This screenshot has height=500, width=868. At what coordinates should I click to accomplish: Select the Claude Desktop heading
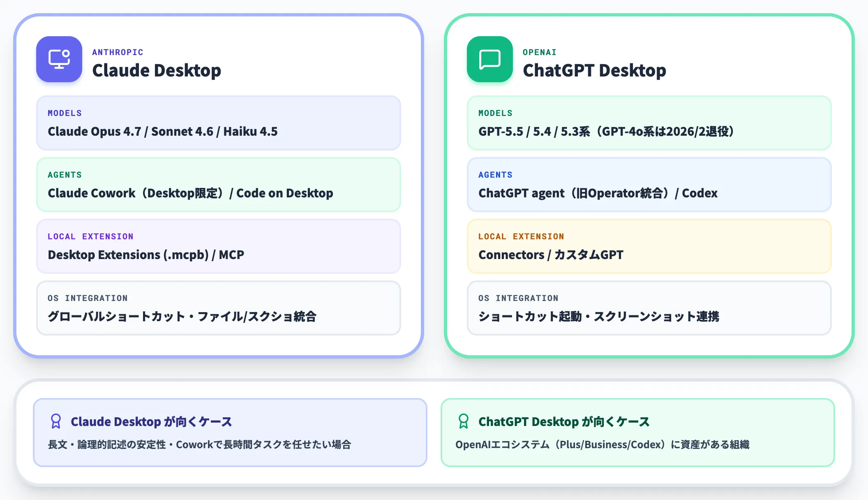pyautogui.click(x=157, y=70)
